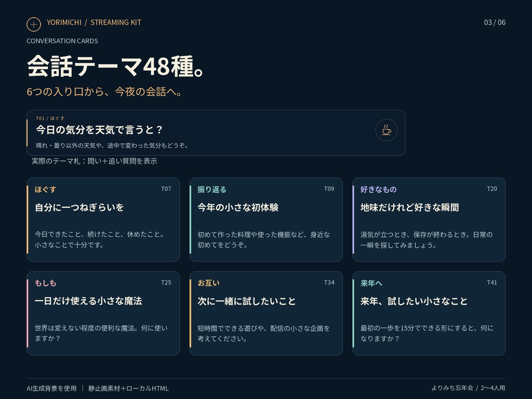Click description 初めて作った料理や使った機能など
The height and width of the screenshot is (399, 532).
pyautogui.click(x=264, y=240)
